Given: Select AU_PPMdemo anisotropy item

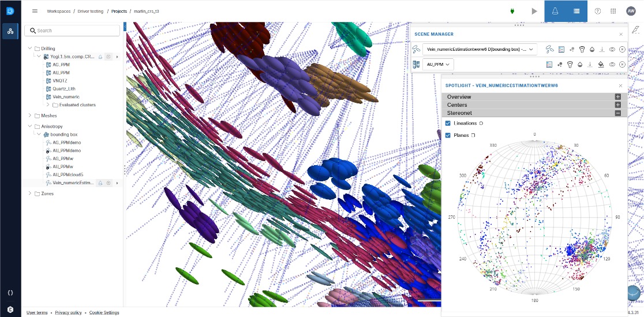Looking at the screenshot, I should 67,151.
